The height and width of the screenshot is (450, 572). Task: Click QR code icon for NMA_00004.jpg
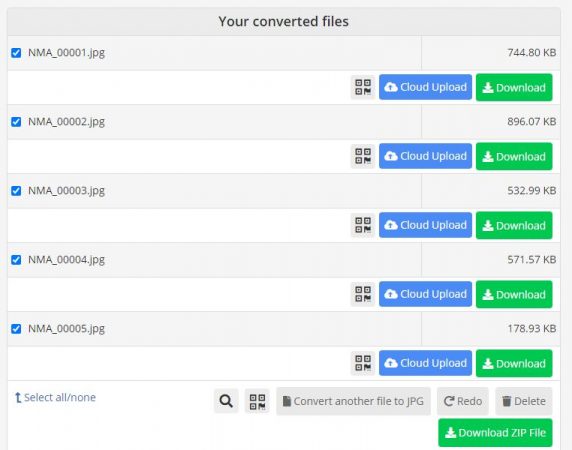(x=363, y=294)
